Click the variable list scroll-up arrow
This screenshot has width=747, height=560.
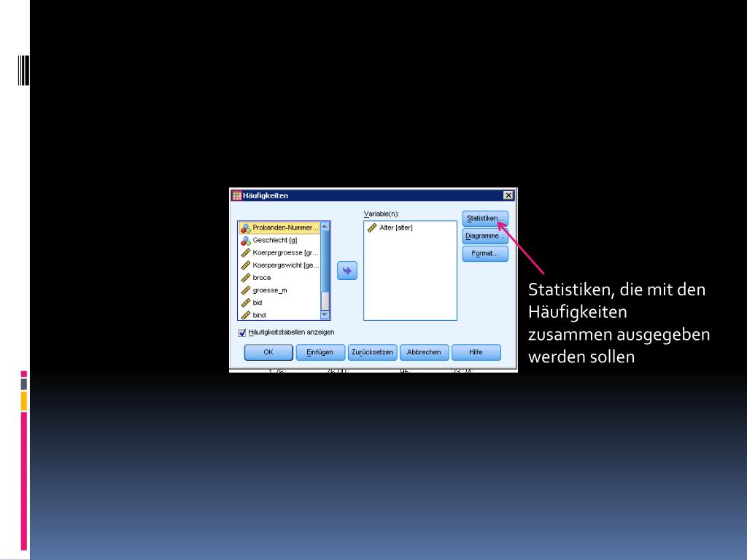[325, 227]
